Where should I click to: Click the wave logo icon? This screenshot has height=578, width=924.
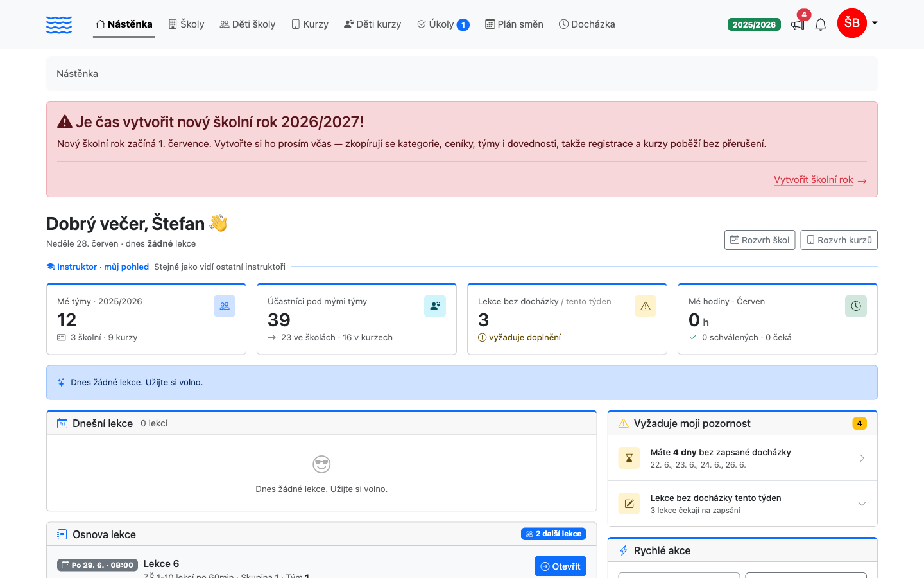[x=59, y=24]
